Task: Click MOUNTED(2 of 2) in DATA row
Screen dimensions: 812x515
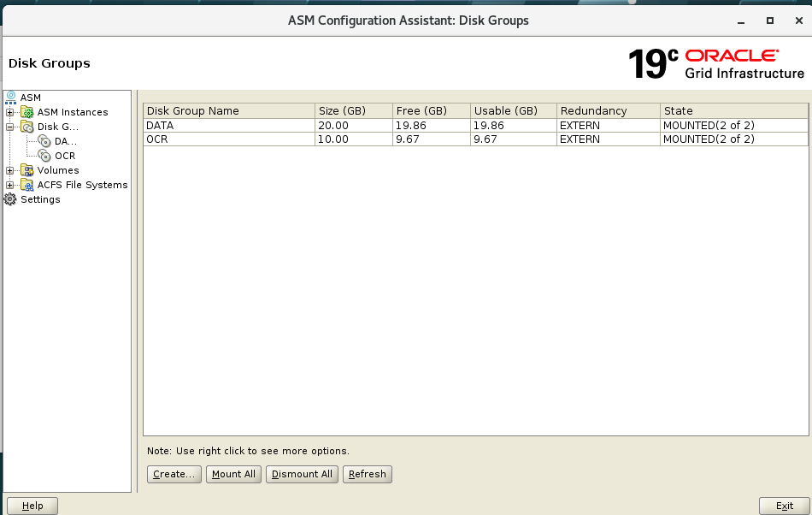Action: 734,126
